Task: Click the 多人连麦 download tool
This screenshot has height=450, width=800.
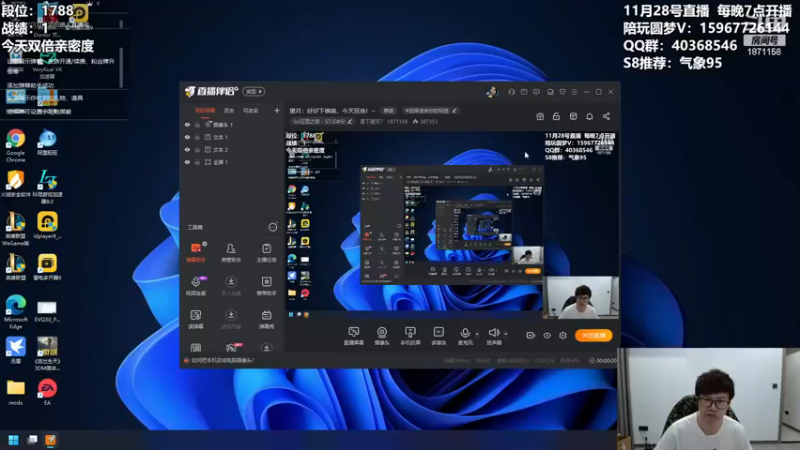Action: coord(231,286)
